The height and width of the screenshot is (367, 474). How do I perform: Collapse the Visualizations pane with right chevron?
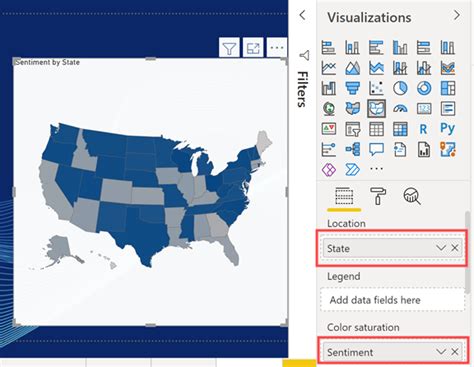457,15
